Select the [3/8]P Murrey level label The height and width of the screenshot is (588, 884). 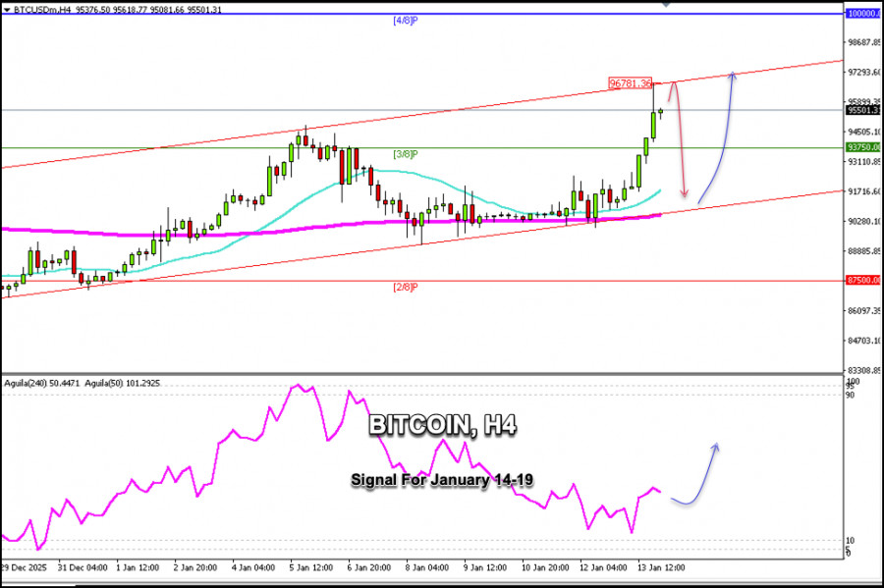click(x=406, y=154)
